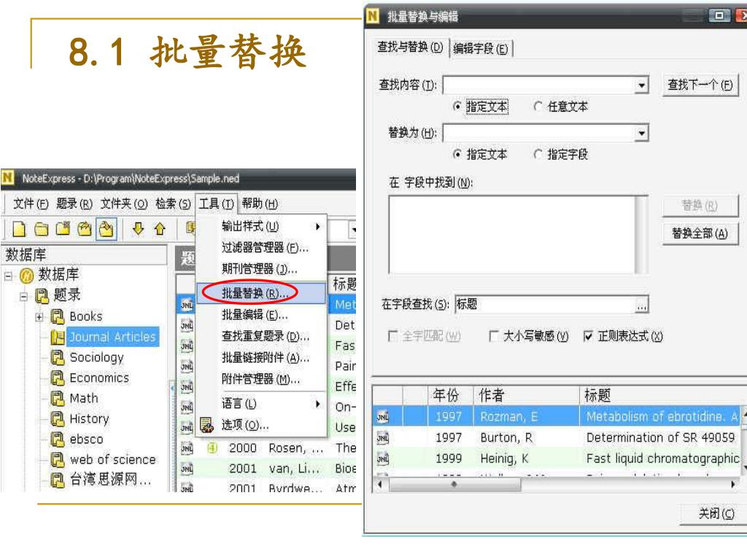The image size is (747, 560).
Task: Click the 'Determination of SR 49059' title cell
Action: pos(660,437)
